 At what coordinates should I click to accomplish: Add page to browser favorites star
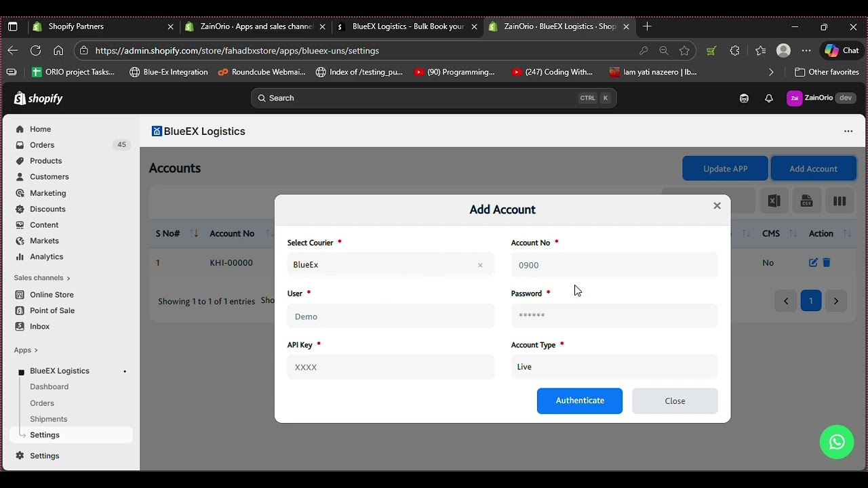684,50
